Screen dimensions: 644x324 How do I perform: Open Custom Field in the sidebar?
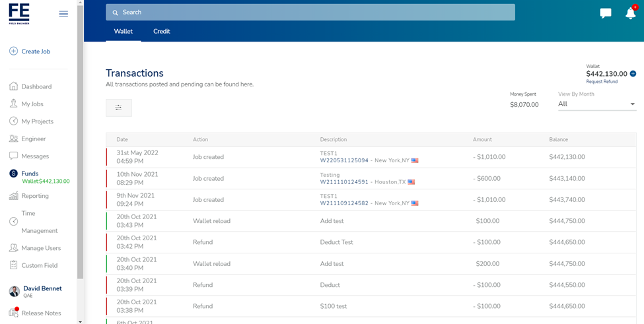(40, 265)
